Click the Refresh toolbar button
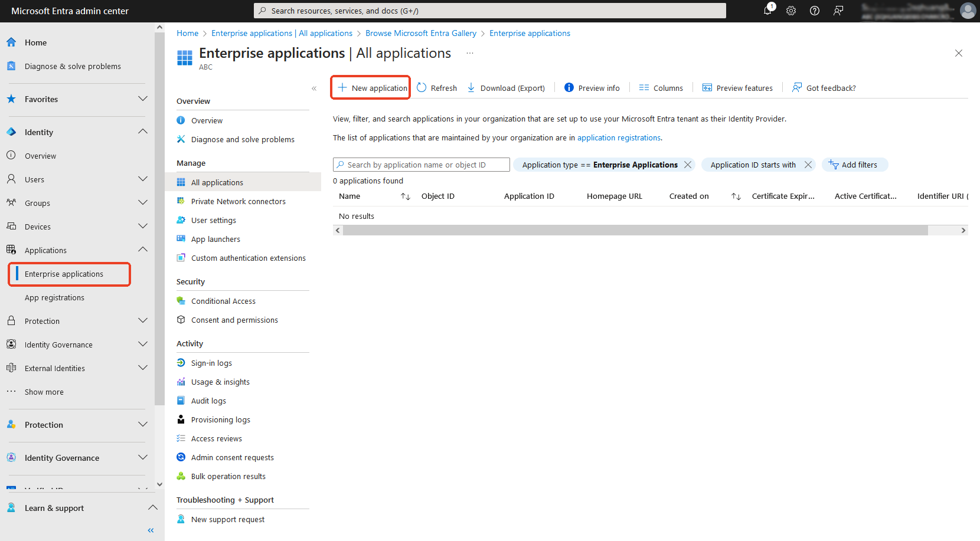The width and height of the screenshot is (980, 541). (437, 88)
